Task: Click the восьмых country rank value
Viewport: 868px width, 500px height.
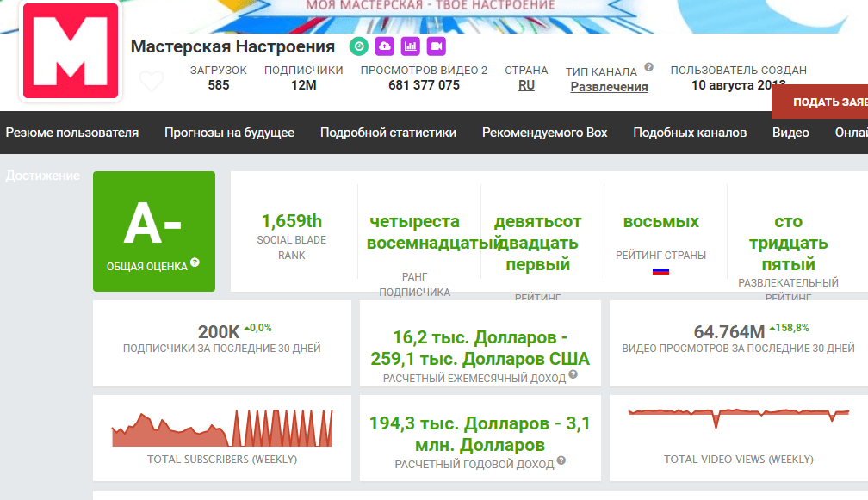Action: [x=661, y=222]
